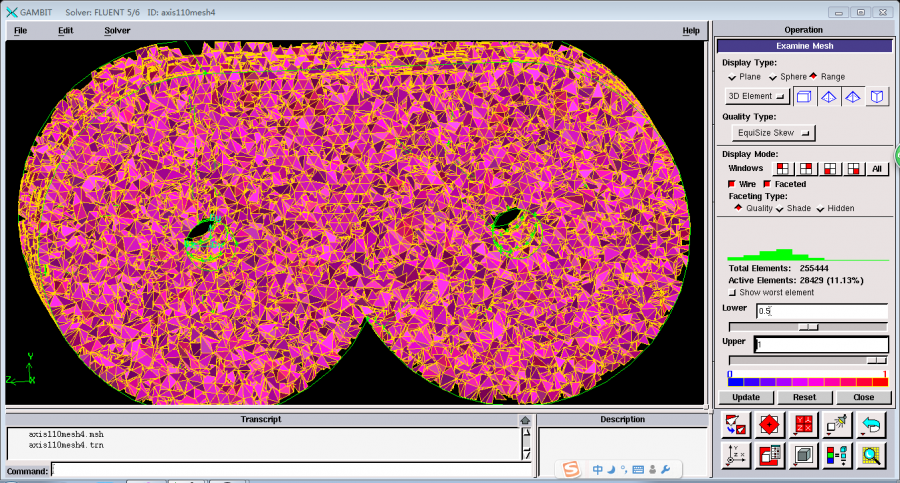This screenshot has width=900, height=483.
Task: Click the IME user account icon
Action: [x=653, y=470]
